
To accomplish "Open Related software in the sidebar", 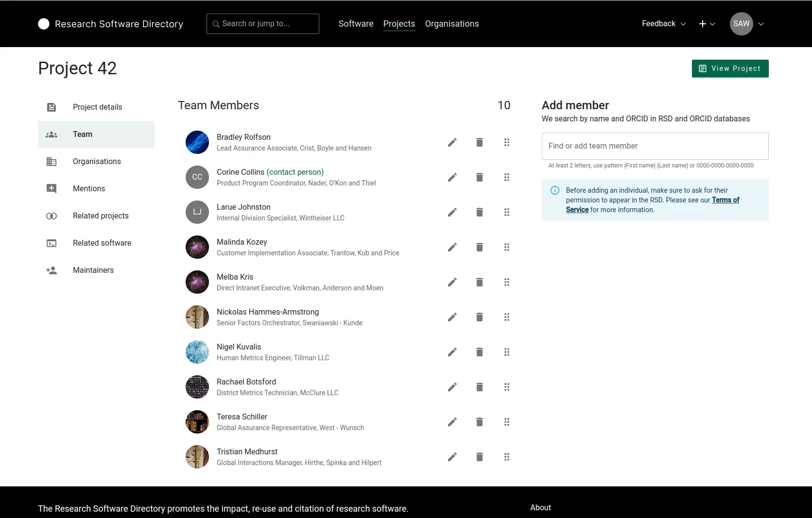I will click(x=102, y=243).
